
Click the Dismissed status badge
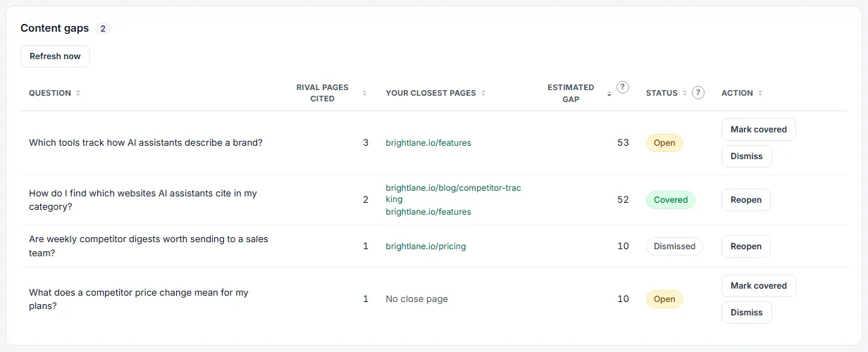click(x=674, y=246)
